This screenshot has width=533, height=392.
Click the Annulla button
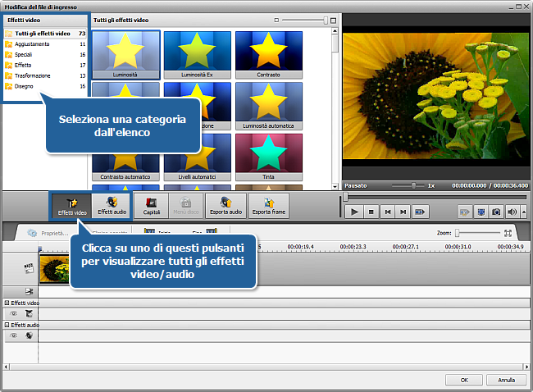(x=507, y=380)
